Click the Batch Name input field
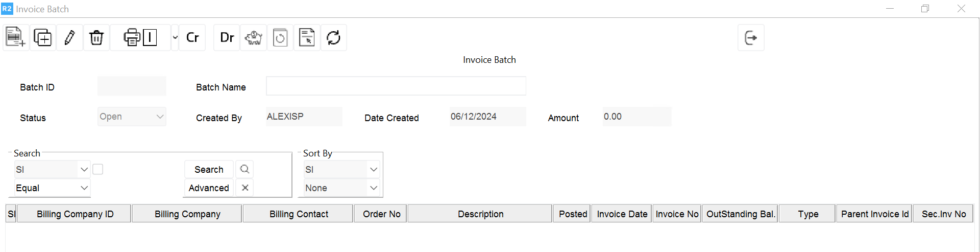The width and height of the screenshot is (980, 252). (396, 86)
